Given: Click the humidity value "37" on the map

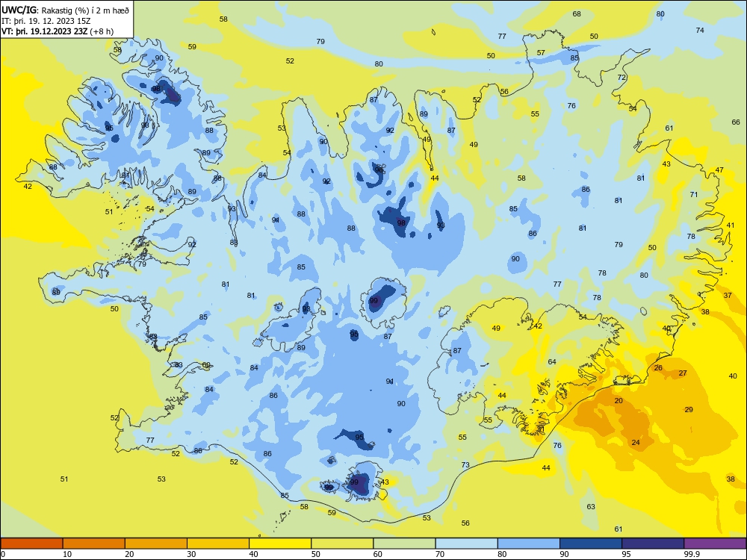Looking at the screenshot, I should (x=728, y=295).
